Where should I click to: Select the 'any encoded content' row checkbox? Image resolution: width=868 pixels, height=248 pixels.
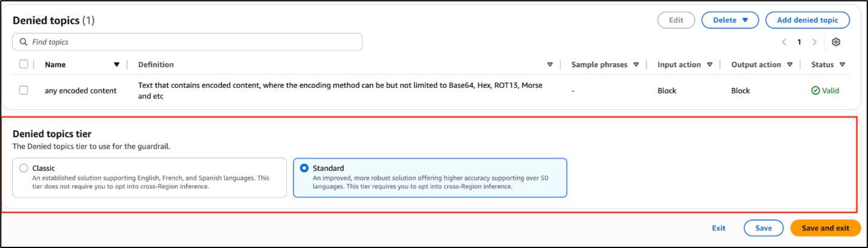24,90
